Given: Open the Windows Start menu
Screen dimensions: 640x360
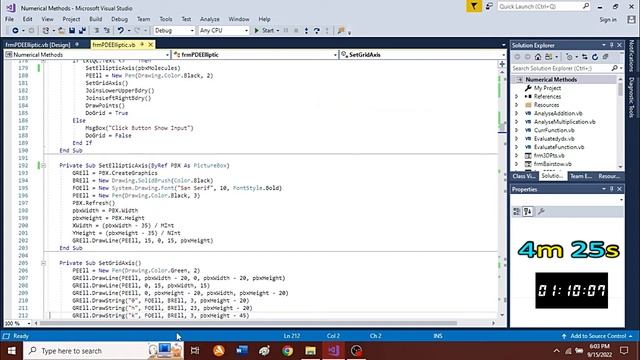Looking at the screenshot, I should (11, 351).
